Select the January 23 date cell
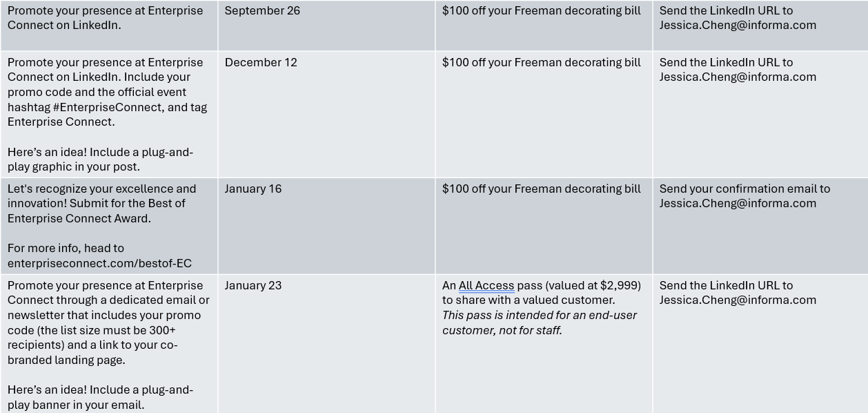Screen dimensions: 868x413 253,286
